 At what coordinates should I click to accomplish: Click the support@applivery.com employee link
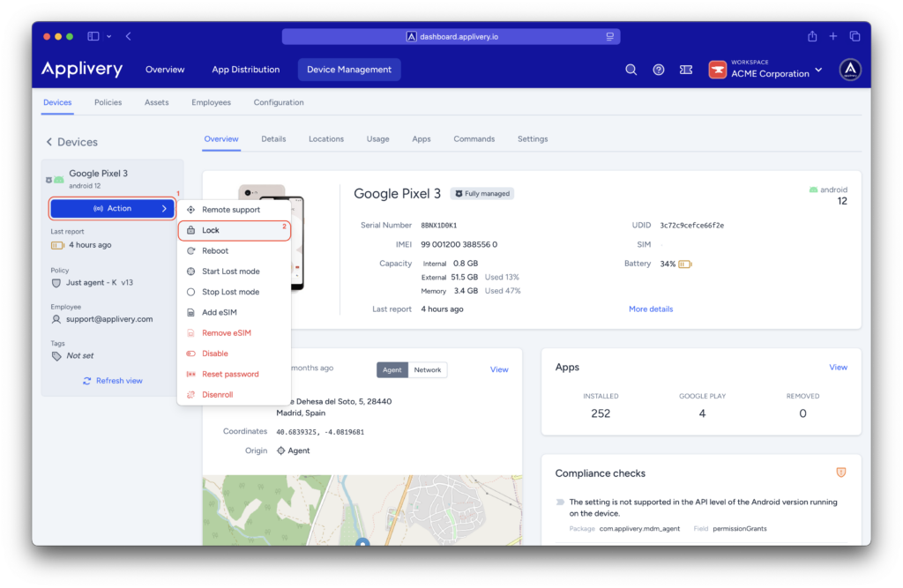109,319
